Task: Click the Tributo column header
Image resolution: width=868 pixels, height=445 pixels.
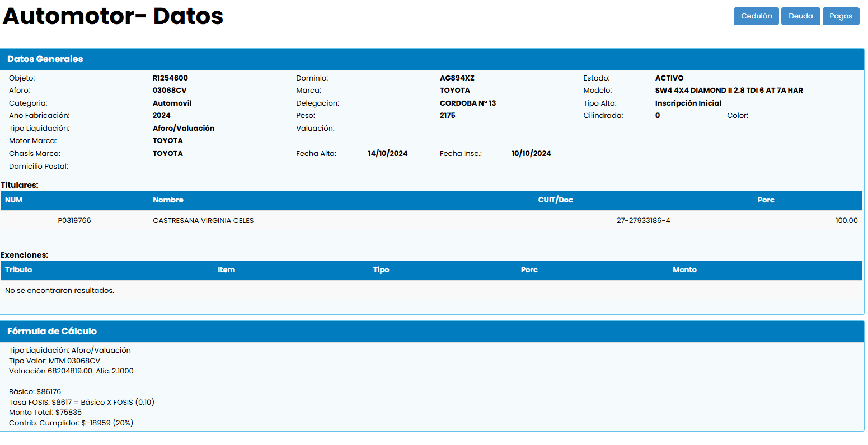Action: [x=18, y=270]
